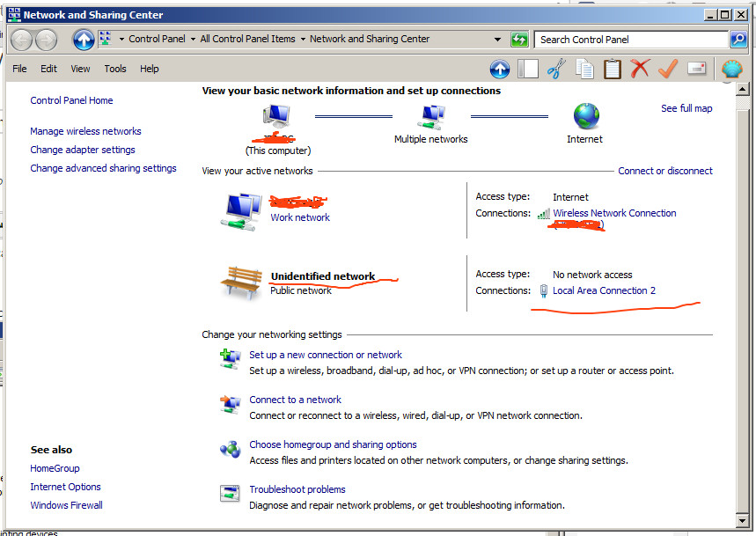The height and width of the screenshot is (536, 756).
Task: Open the Tools menu
Action: [x=115, y=69]
